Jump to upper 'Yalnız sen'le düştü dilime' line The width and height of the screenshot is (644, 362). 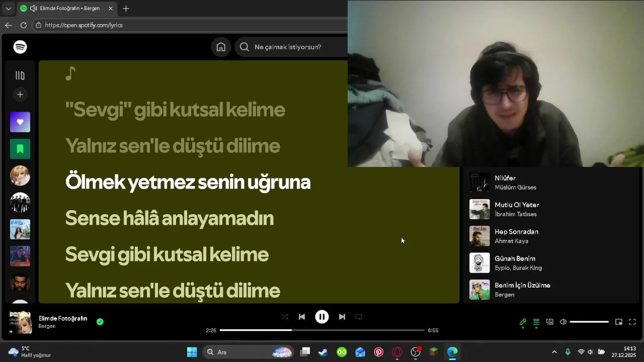[173, 146]
